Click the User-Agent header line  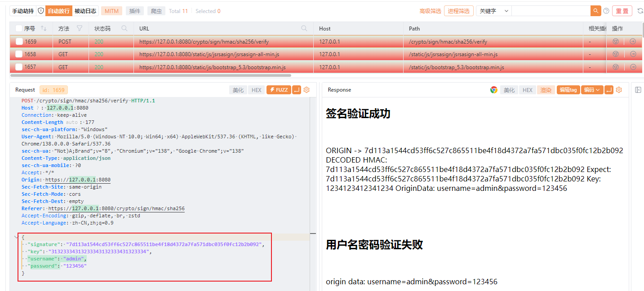pos(159,140)
